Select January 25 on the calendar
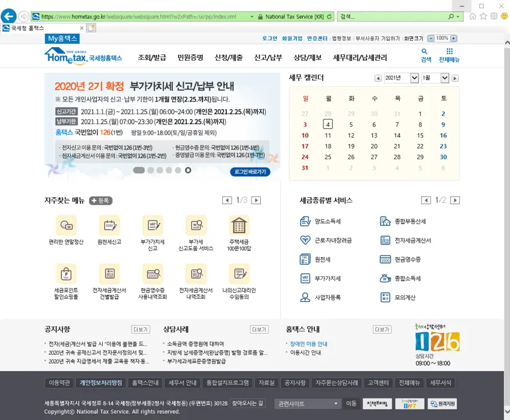This screenshot has height=420, width=510. click(328, 157)
